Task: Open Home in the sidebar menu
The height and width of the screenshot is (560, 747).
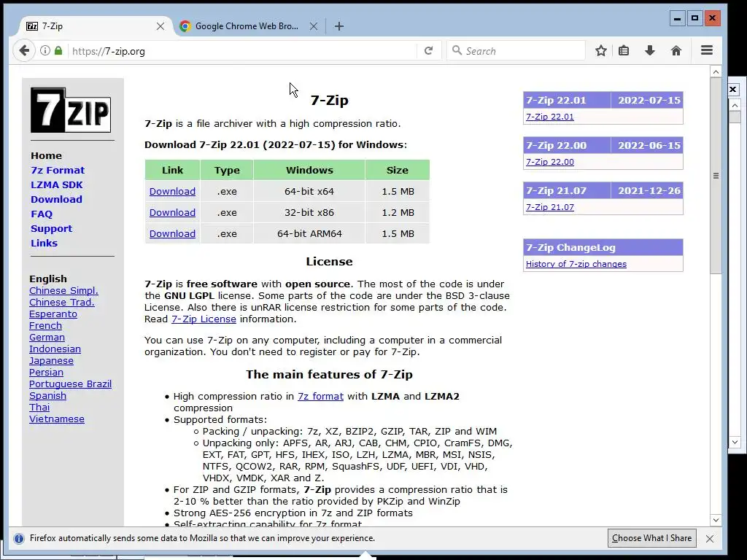Action: click(x=46, y=156)
